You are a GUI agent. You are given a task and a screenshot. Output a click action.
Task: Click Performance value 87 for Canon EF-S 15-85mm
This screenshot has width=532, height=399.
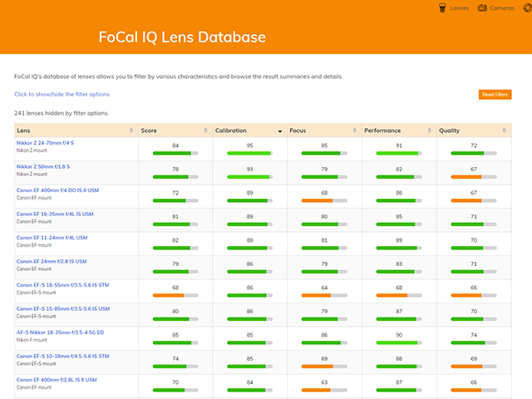click(x=399, y=312)
